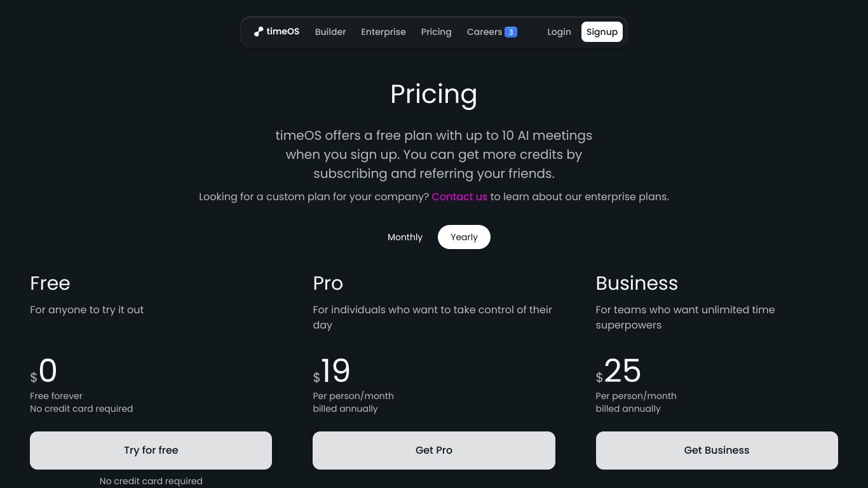Screen dimensions: 868x488
Task: Click the Get Pro button
Action: pyautogui.click(x=434, y=451)
